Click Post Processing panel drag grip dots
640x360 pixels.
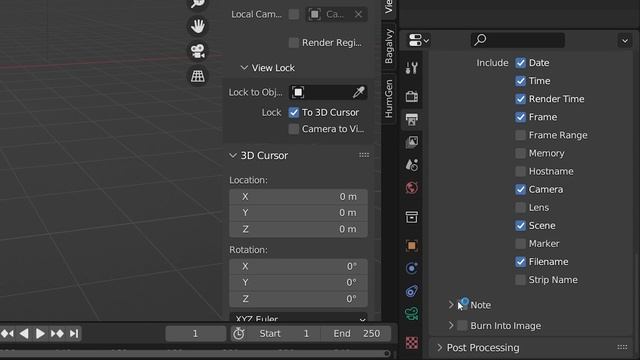click(x=622, y=347)
